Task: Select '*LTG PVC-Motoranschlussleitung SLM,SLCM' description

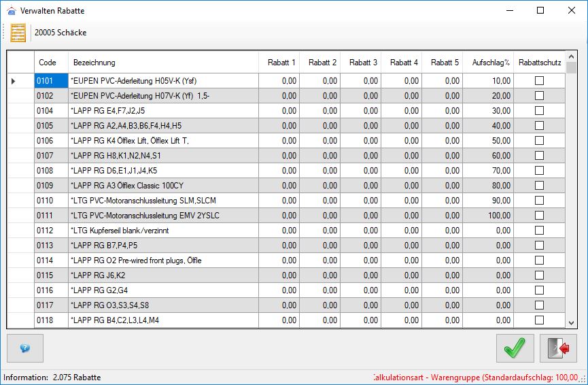Action: click(x=163, y=201)
